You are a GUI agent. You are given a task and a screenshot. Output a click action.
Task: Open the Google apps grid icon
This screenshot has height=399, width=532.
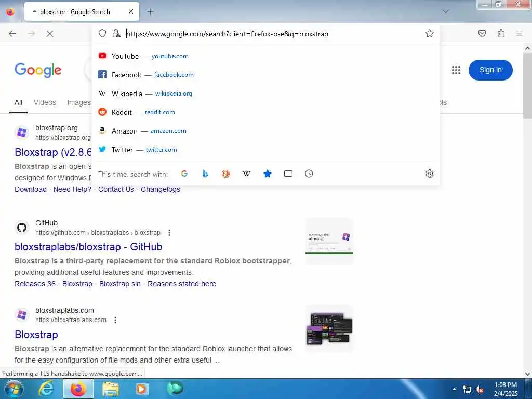[x=456, y=70]
